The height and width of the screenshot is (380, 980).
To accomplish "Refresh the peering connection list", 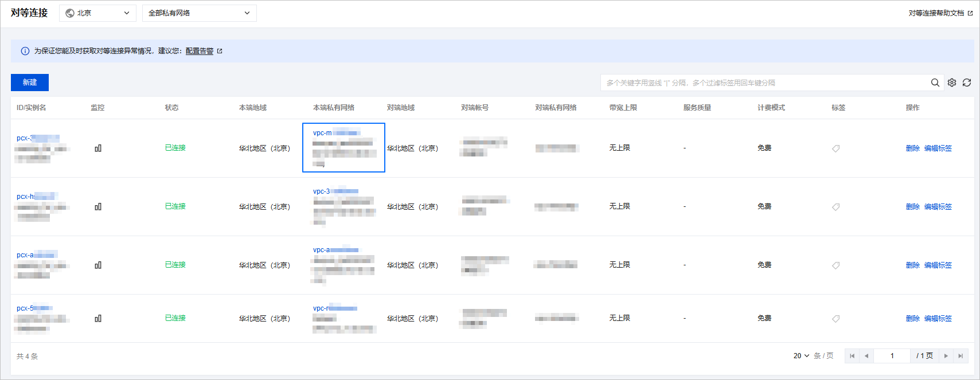I will point(967,83).
